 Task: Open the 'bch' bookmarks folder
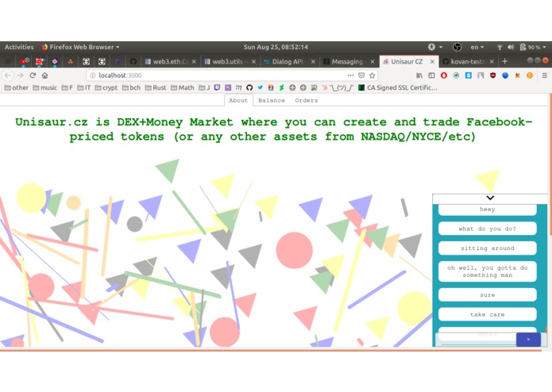point(131,87)
